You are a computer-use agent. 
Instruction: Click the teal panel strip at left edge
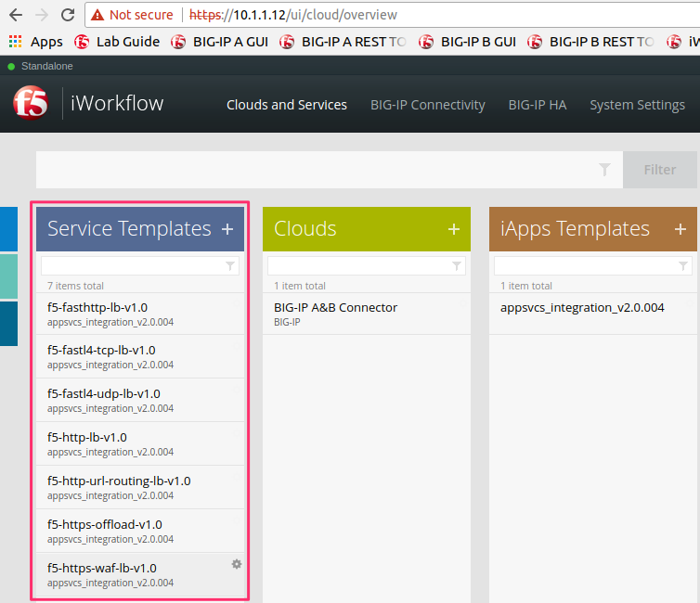click(x=9, y=276)
